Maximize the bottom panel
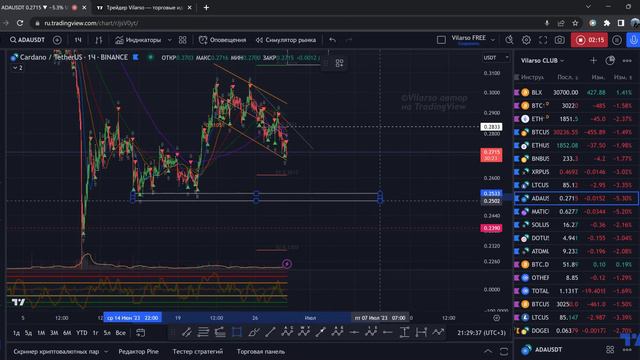The height and width of the screenshot is (360, 640). [x=504, y=351]
